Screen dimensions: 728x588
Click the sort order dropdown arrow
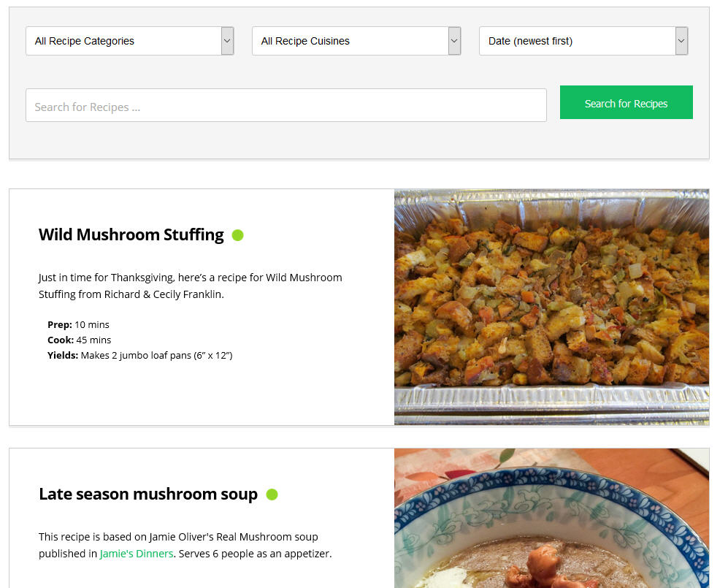coord(681,41)
